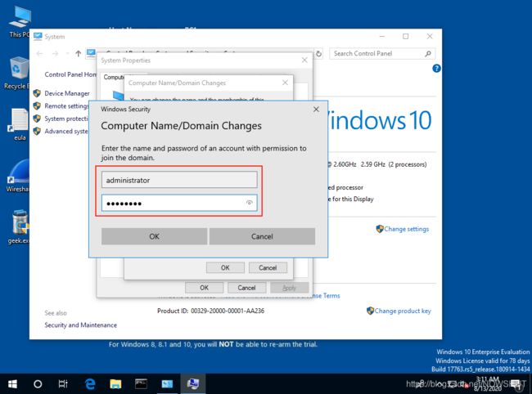The height and width of the screenshot is (394, 532).
Task: Click shield icon beside Remote settings
Action: coord(37,106)
